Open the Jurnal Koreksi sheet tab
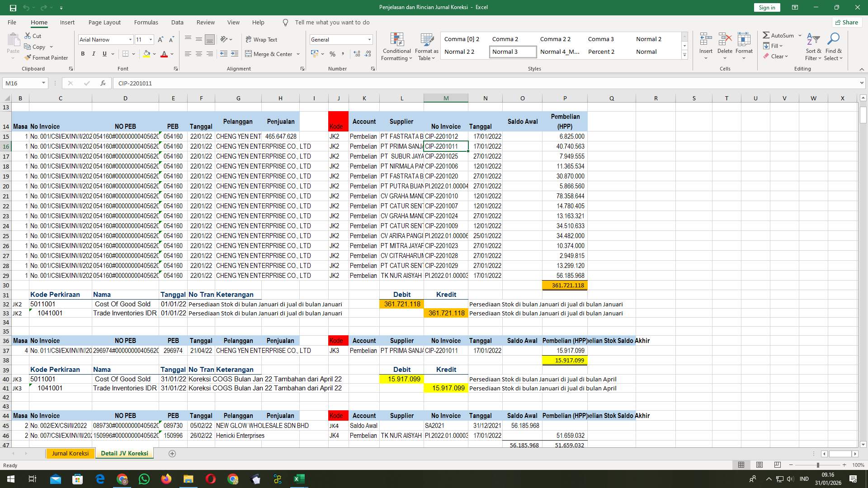 (70, 453)
